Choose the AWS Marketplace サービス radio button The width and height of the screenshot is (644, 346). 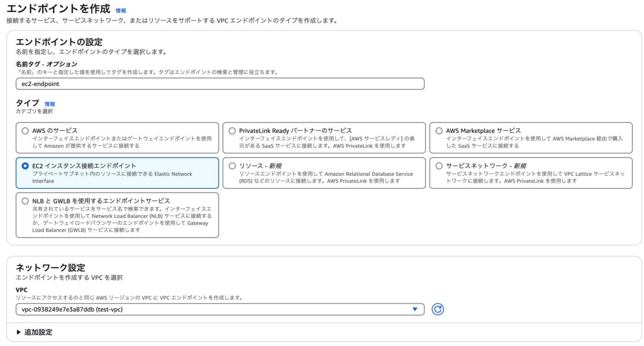(x=439, y=130)
